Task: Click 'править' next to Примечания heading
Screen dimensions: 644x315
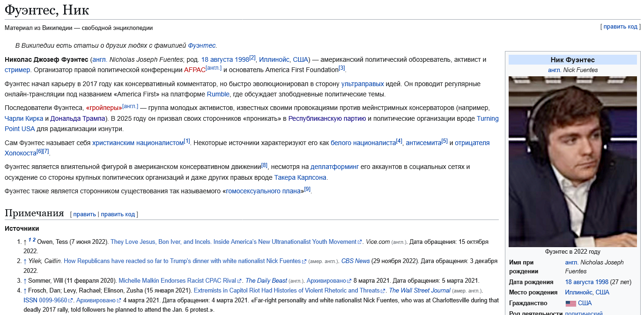Action: (84, 214)
